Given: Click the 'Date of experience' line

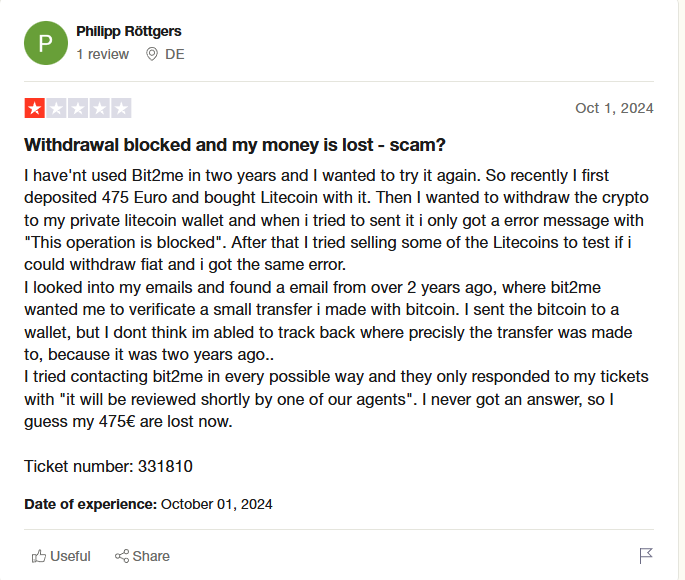Looking at the screenshot, I should pos(148,504).
